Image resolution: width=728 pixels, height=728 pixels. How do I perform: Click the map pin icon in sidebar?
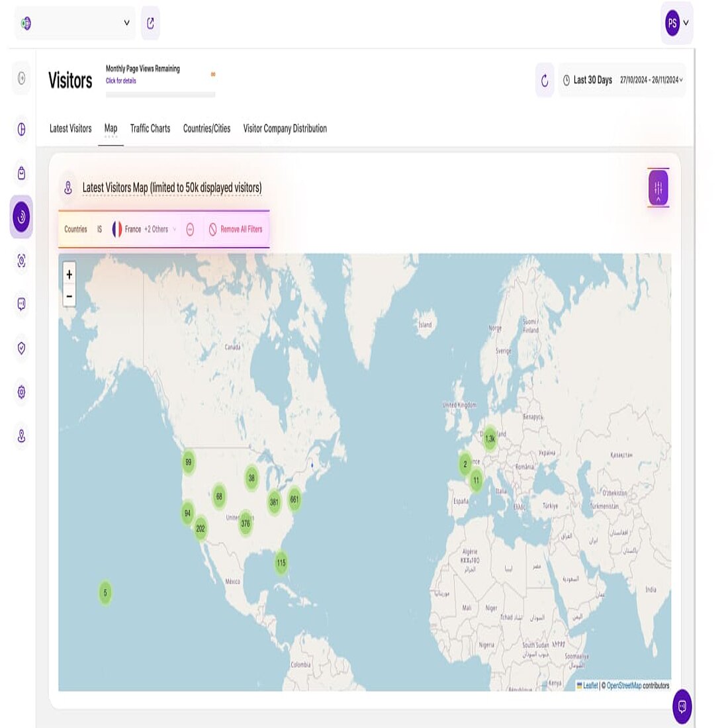tap(21, 435)
